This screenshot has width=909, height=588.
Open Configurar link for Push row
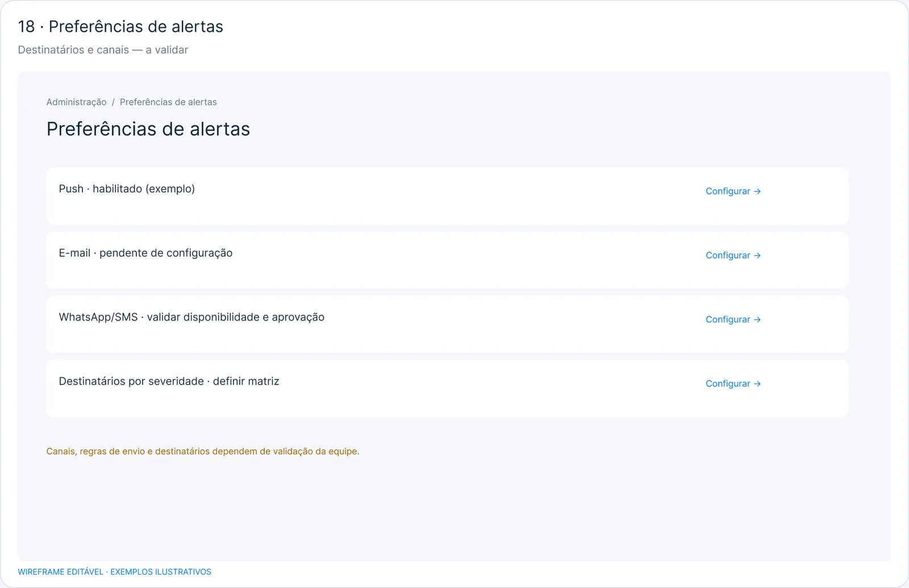[733, 191]
